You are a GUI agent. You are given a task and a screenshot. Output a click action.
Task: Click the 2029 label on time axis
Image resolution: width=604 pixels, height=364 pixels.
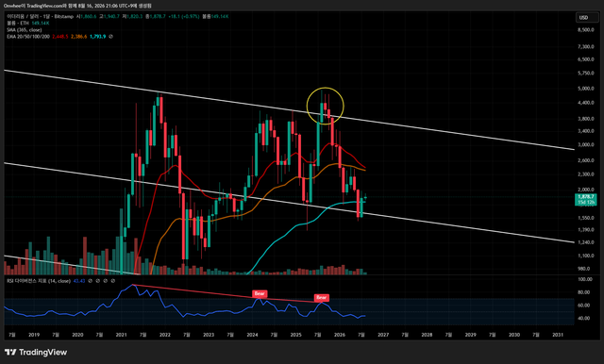pyautogui.click(x=470, y=335)
